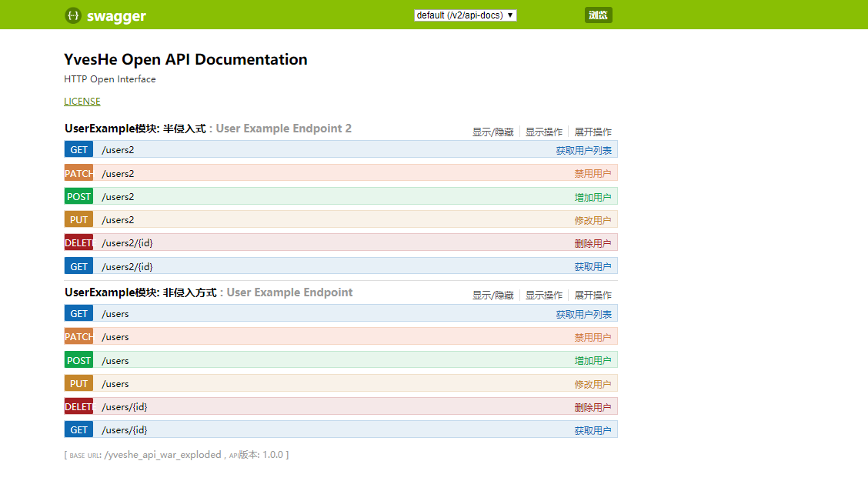868x481 pixels.
Task: Expand /users2/{id} path in GET row
Action: [127, 267]
